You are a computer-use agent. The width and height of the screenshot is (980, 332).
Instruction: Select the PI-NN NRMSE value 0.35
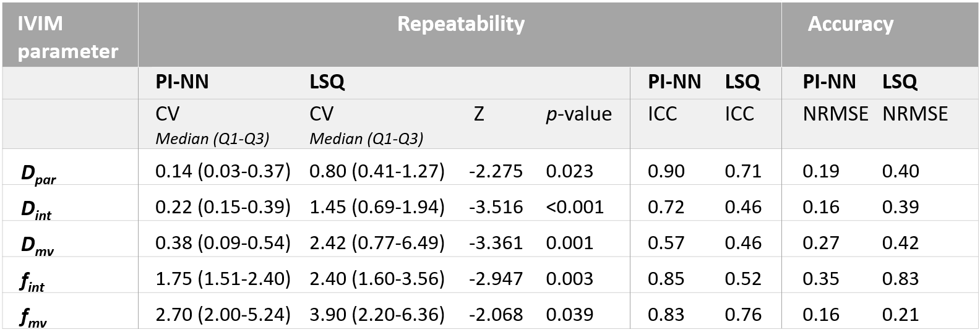pyautogui.click(x=820, y=278)
